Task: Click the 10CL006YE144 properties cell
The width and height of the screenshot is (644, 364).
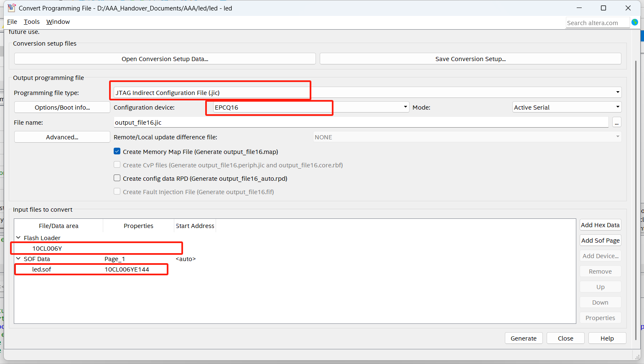Action: click(x=127, y=269)
